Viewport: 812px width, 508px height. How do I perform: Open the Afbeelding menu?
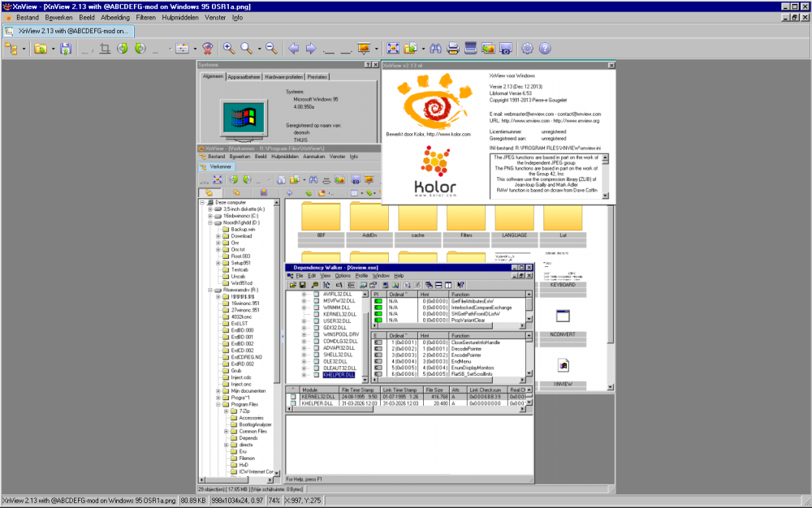click(115, 18)
